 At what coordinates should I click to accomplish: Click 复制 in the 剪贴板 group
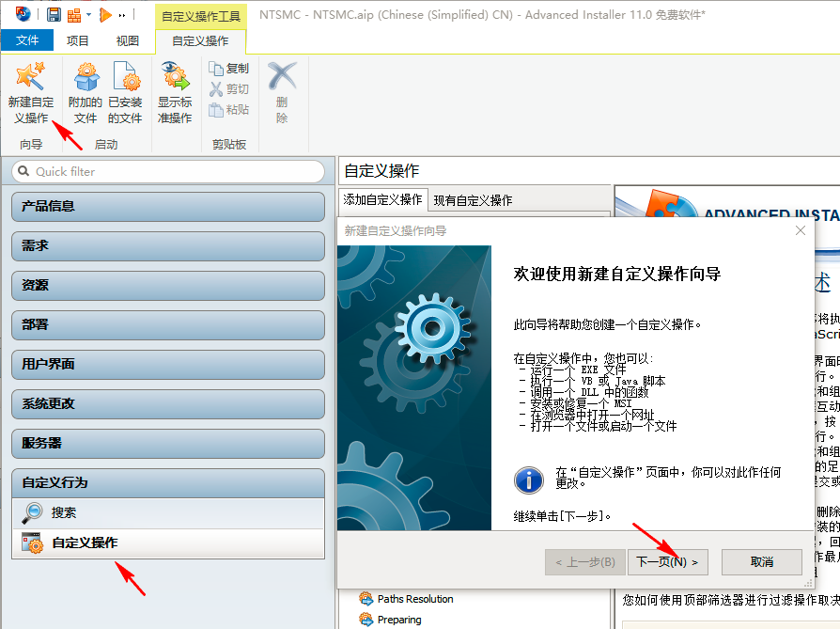229,67
